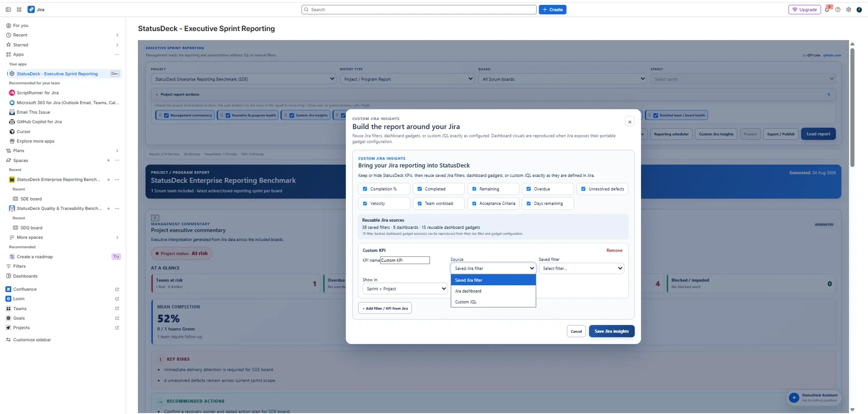Open more options beside Apps
Image resolution: width=868 pixels, height=414 pixels.
click(117, 54)
